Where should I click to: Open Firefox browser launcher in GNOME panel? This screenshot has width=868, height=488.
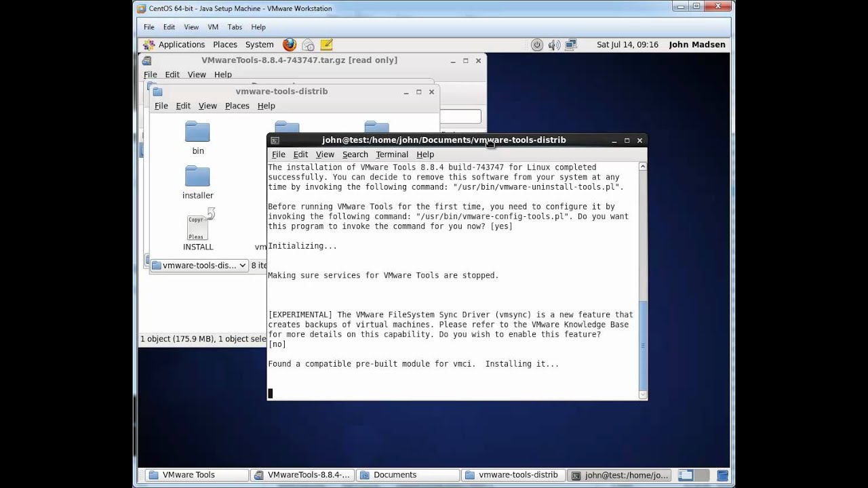pos(290,45)
